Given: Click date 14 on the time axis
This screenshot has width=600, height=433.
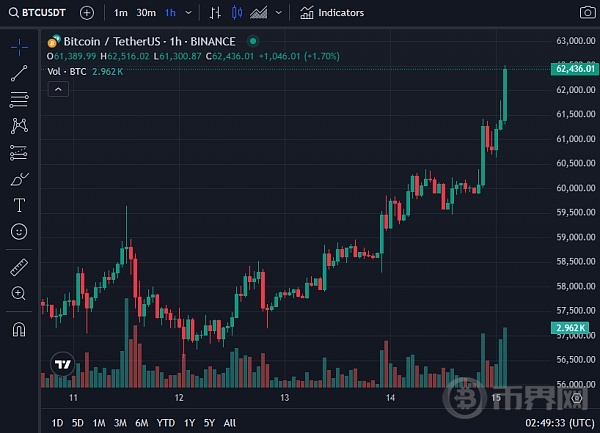Looking at the screenshot, I should point(390,398).
